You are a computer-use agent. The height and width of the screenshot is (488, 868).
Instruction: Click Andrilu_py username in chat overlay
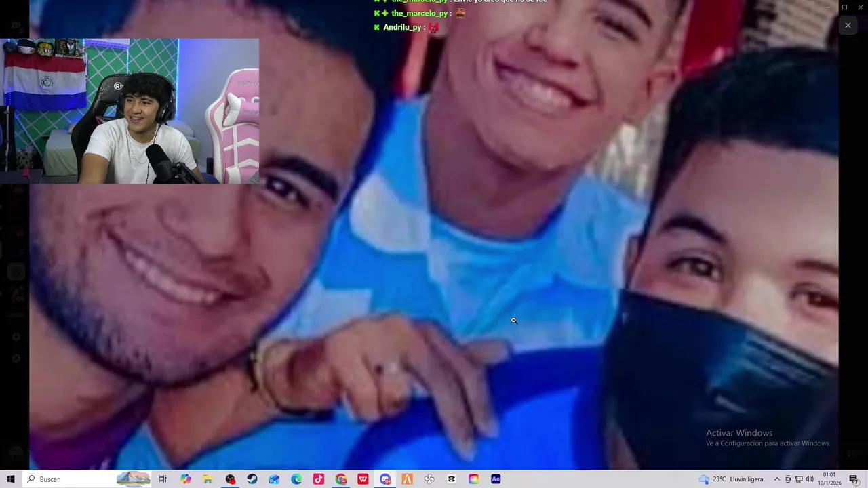[403, 27]
